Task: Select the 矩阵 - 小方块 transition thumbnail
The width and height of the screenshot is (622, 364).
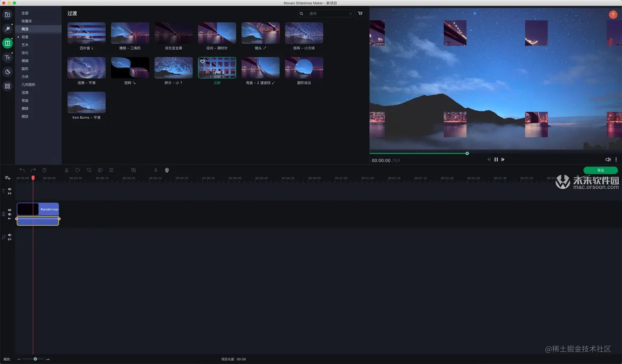Action: [x=304, y=33]
